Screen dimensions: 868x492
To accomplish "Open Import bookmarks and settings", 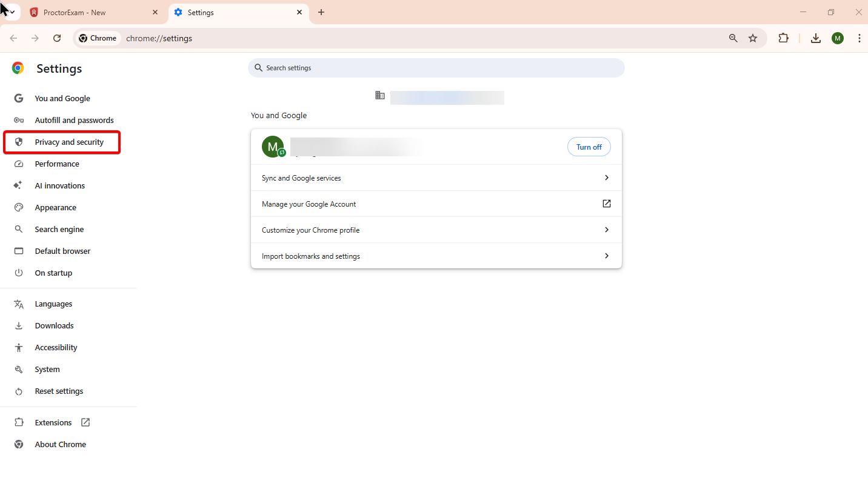I will click(436, 256).
